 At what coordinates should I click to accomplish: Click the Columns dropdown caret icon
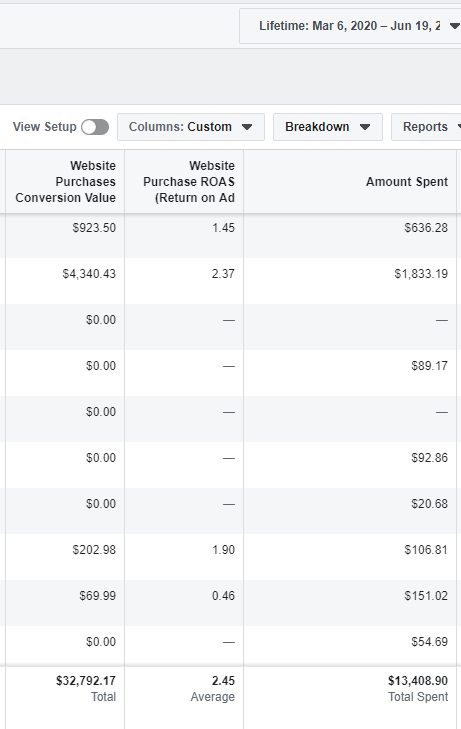[x=247, y=127]
